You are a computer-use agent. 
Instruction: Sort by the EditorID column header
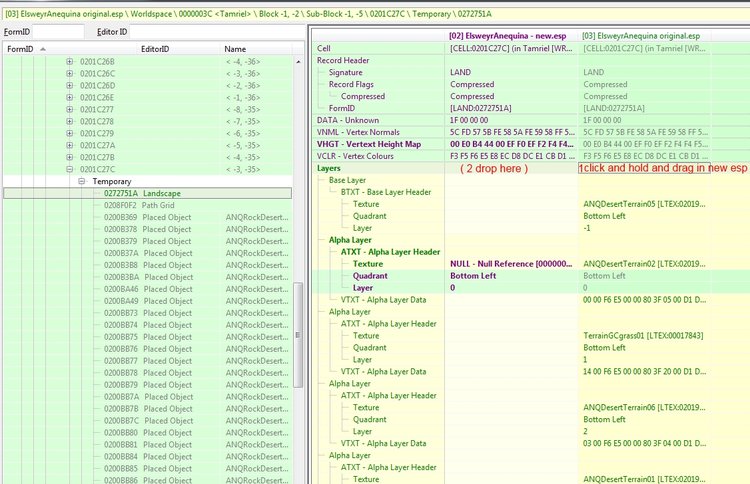point(179,49)
